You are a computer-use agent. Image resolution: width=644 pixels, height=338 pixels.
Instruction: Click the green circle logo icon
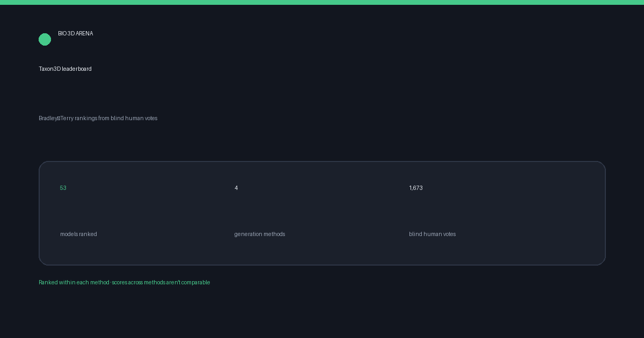coord(45,40)
